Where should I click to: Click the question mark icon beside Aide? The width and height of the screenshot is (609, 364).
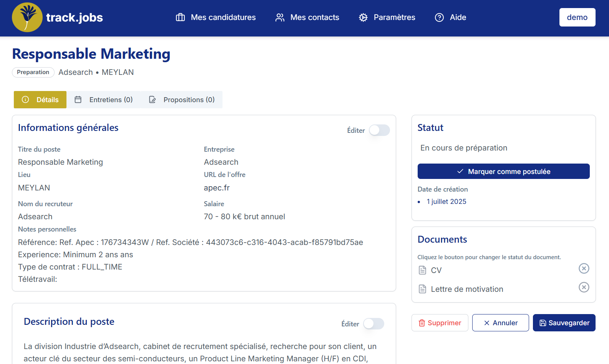(x=439, y=17)
